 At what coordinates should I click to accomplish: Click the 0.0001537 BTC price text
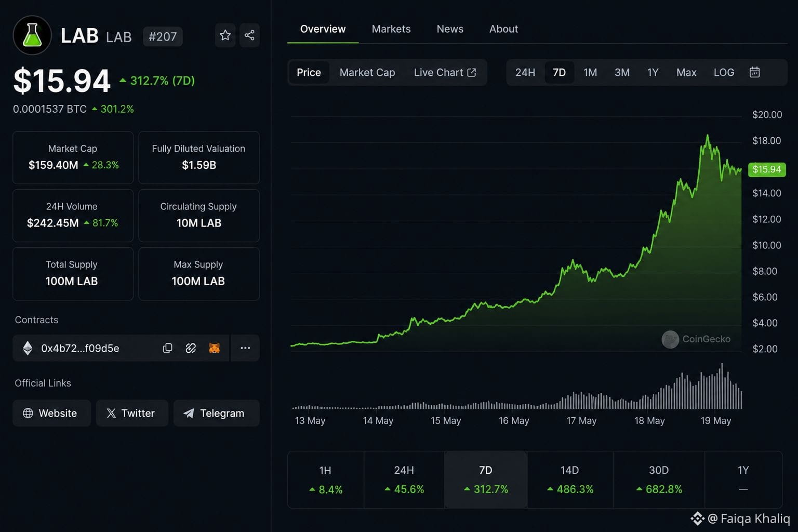50,109
